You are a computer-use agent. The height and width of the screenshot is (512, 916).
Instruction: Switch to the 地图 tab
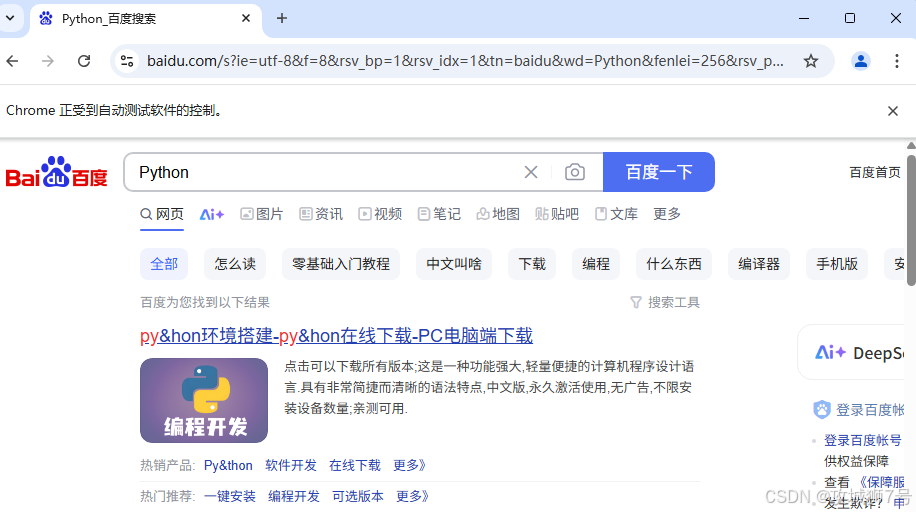(498, 214)
